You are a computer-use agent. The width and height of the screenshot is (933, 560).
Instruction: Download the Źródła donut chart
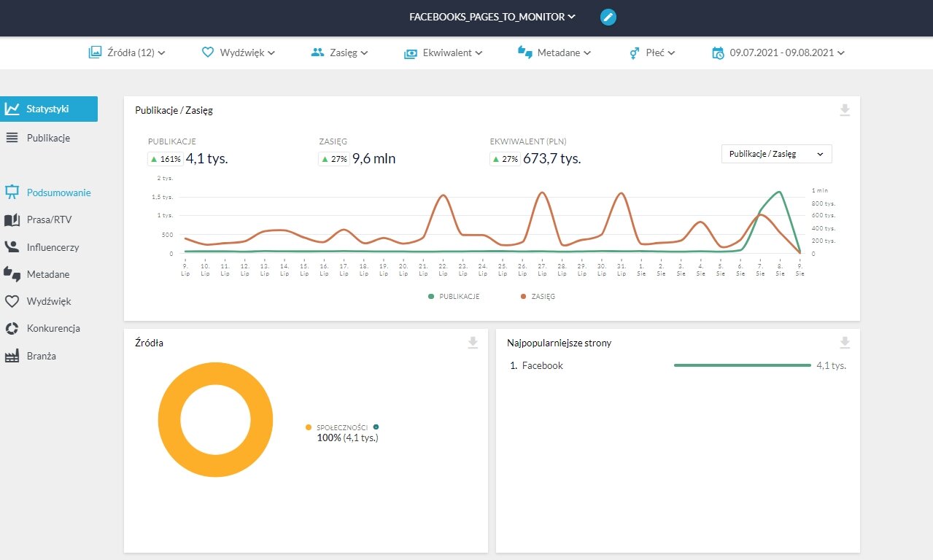pyautogui.click(x=473, y=343)
